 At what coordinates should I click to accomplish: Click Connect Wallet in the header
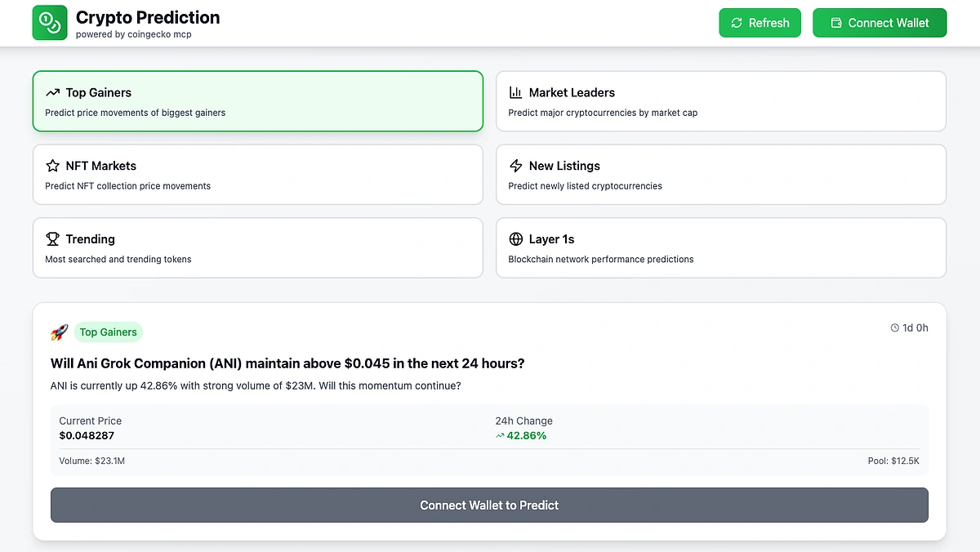pos(880,23)
